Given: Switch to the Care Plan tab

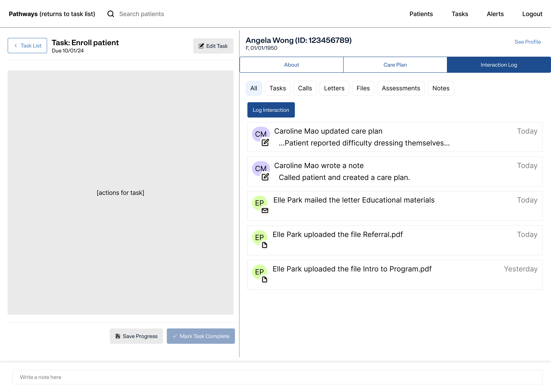Looking at the screenshot, I should coord(395,65).
